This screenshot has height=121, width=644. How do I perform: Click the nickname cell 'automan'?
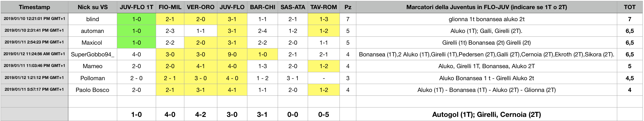tap(92, 31)
